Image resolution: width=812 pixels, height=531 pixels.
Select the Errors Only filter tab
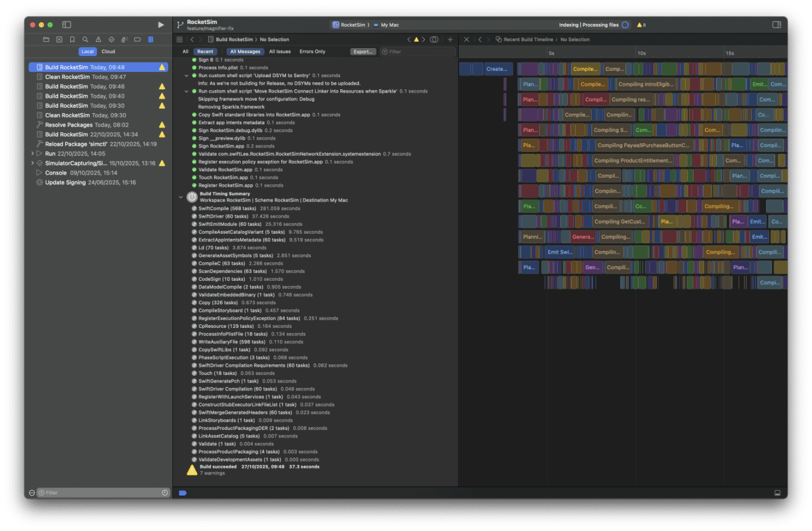(312, 52)
